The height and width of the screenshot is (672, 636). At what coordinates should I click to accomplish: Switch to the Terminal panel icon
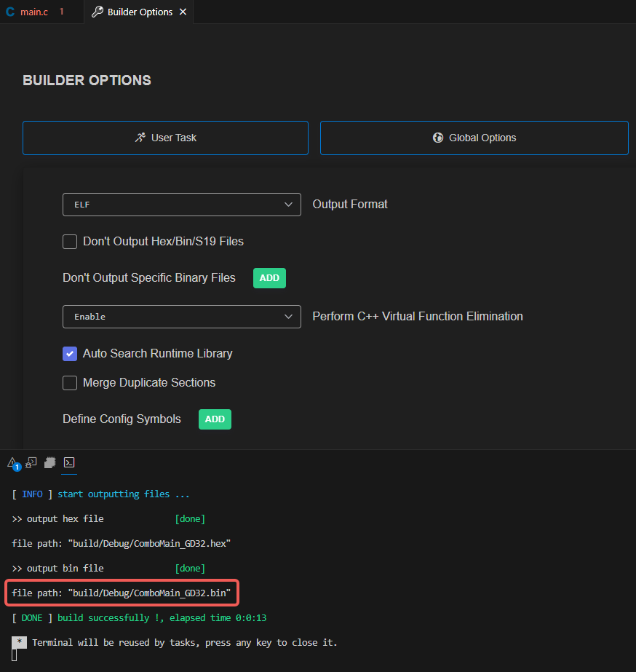[x=69, y=462]
